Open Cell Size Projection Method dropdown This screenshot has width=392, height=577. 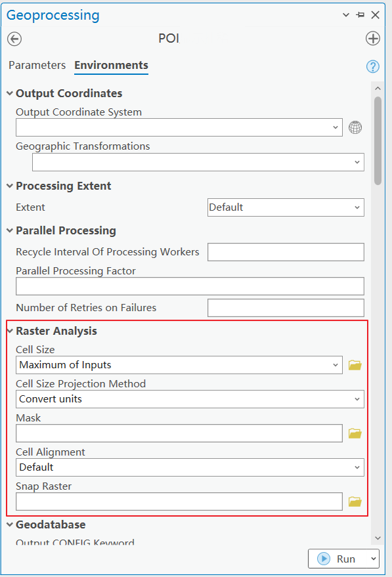[190, 399]
